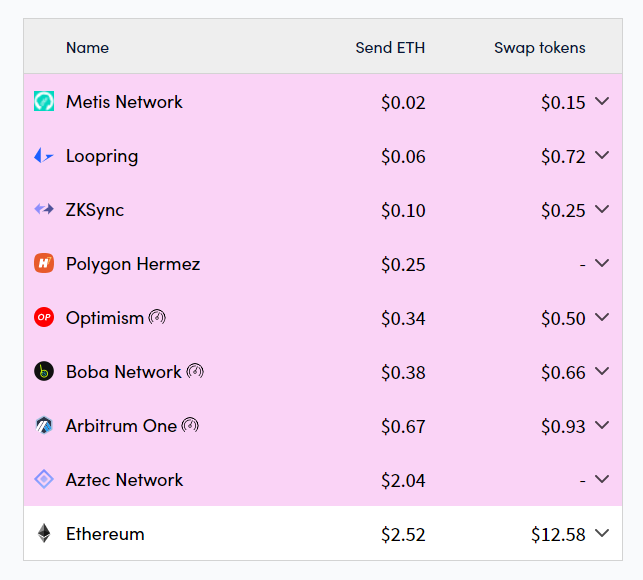Click the Name column header
Screen dimensions: 643x580
[87, 48]
